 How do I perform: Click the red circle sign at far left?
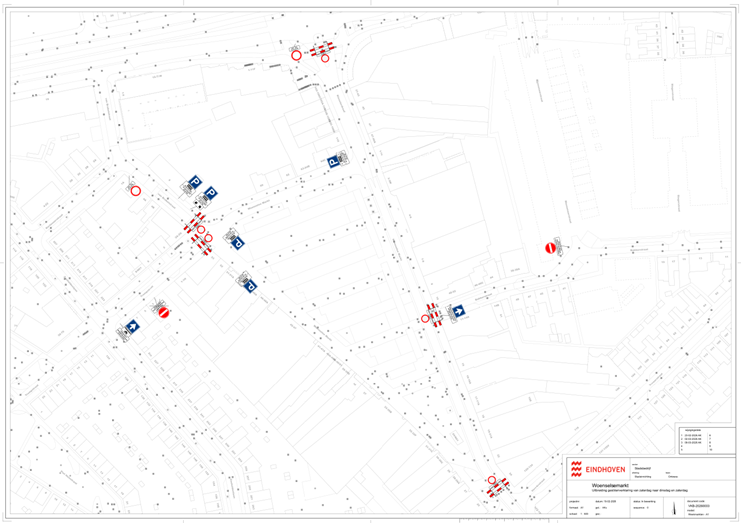(137, 192)
